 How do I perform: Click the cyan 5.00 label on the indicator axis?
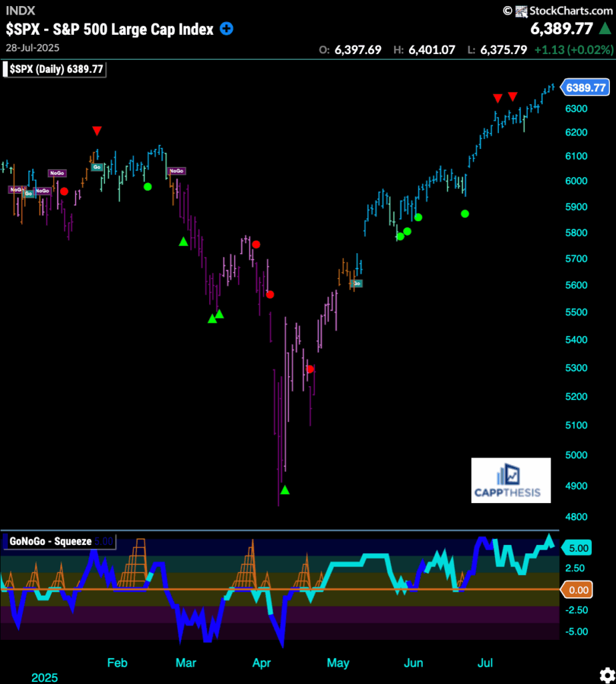[x=577, y=548]
